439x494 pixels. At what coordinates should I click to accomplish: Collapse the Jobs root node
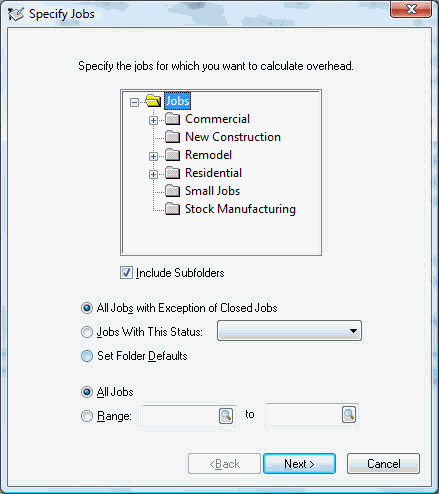pos(134,102)
